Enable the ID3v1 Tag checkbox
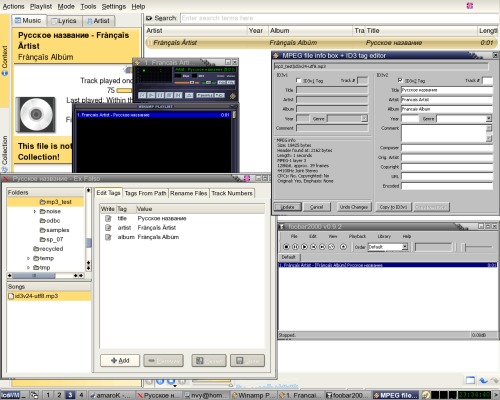Screen dimensions: 500x400 click(298, 80)
